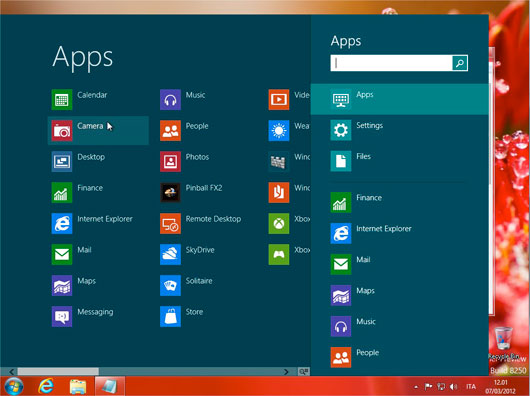Open the People icon in the Apps list
This screenshot has width=530, height=396.
[x=170, y=131]
